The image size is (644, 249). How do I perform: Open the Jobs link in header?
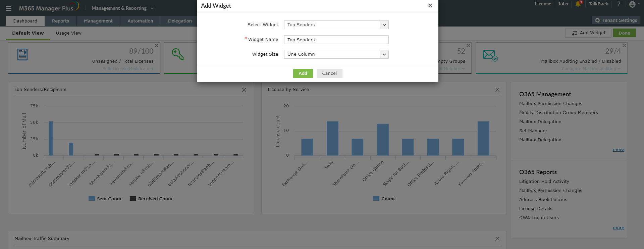[x=563, y=4]
